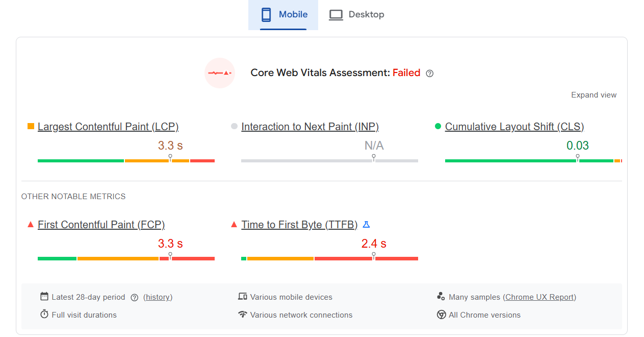Image resolution: width=644 pixels, height=337 pixels.
Task: Switch to the Desktop tab
Action: (356, 15)
